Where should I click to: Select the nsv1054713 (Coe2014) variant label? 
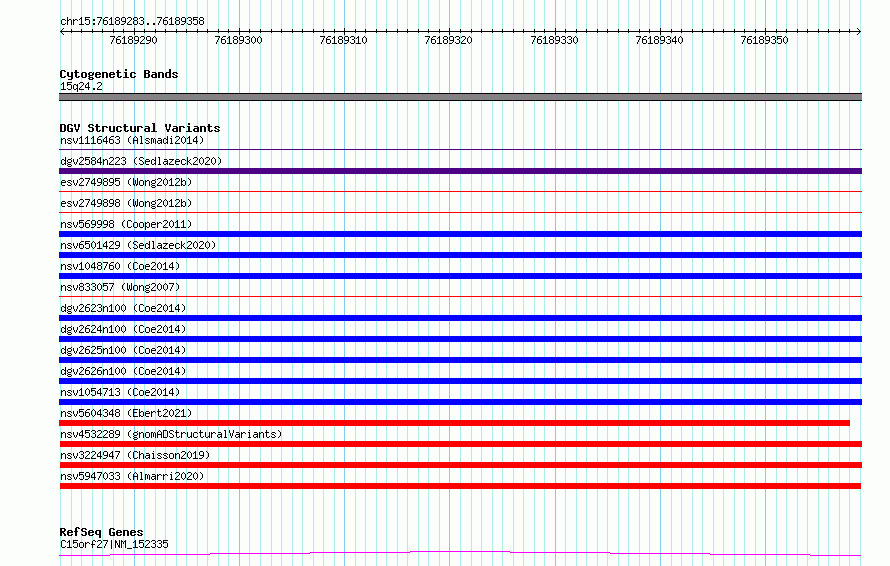[120, 392]
